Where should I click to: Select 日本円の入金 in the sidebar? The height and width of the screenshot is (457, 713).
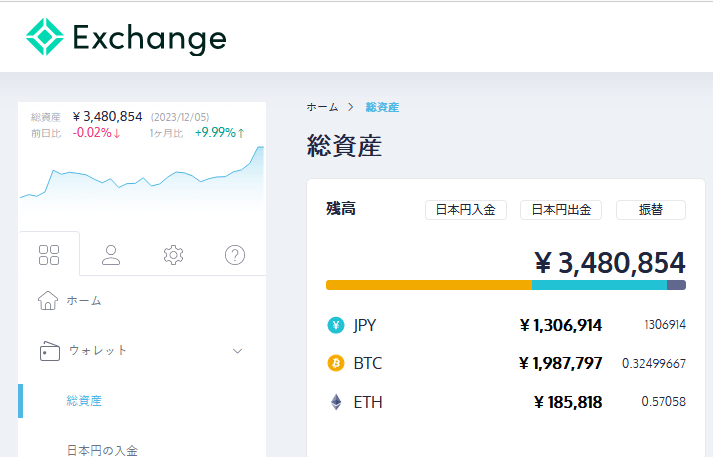(102, 449)
